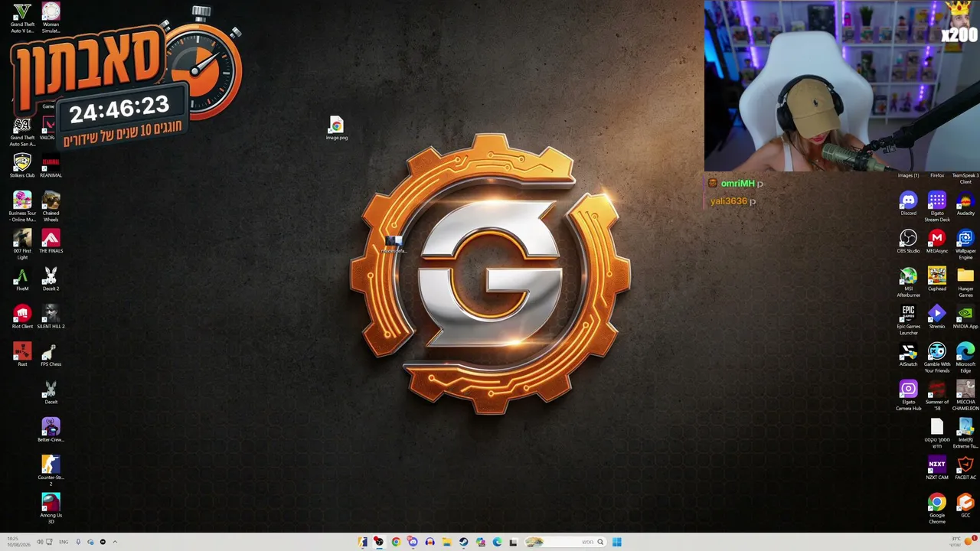
Task: Select the image.png file on desktop
Action: (x=337, y=128)
